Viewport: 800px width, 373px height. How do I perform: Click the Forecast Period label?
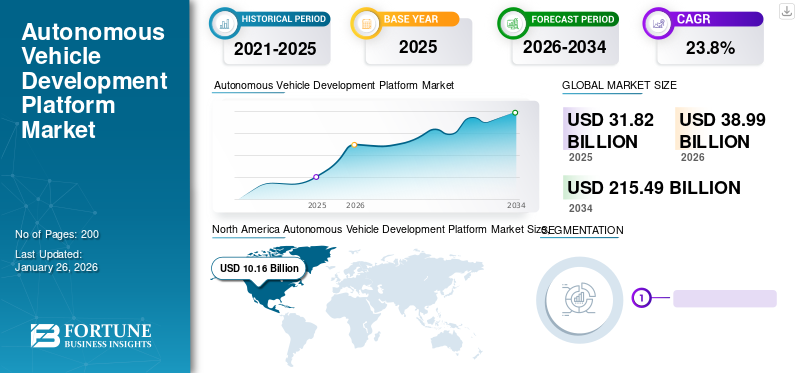tap(572, 19)
